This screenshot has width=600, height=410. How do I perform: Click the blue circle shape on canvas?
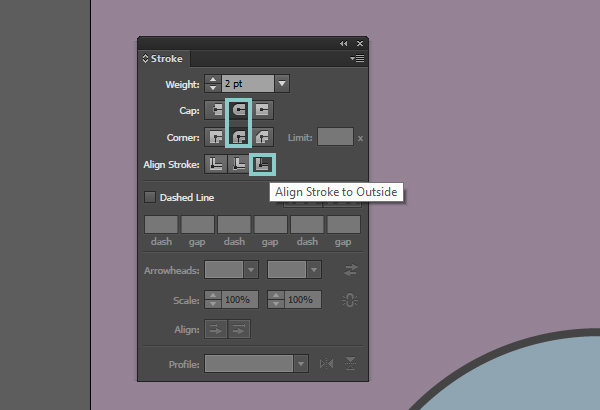tap(536, 379)
